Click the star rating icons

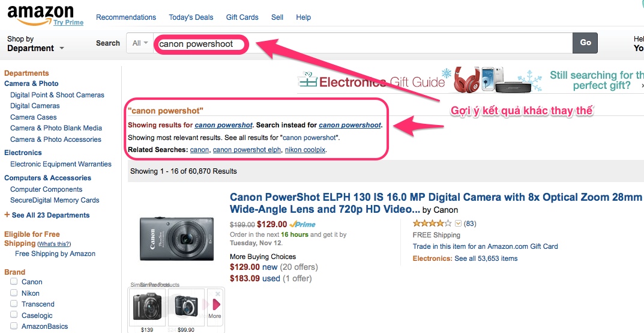point(432,224)
